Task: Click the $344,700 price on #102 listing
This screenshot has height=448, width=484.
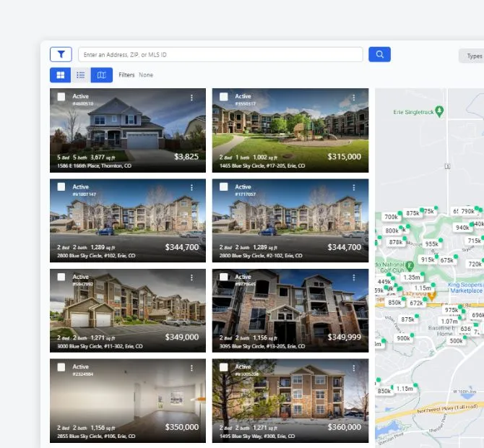Action: 182,247
